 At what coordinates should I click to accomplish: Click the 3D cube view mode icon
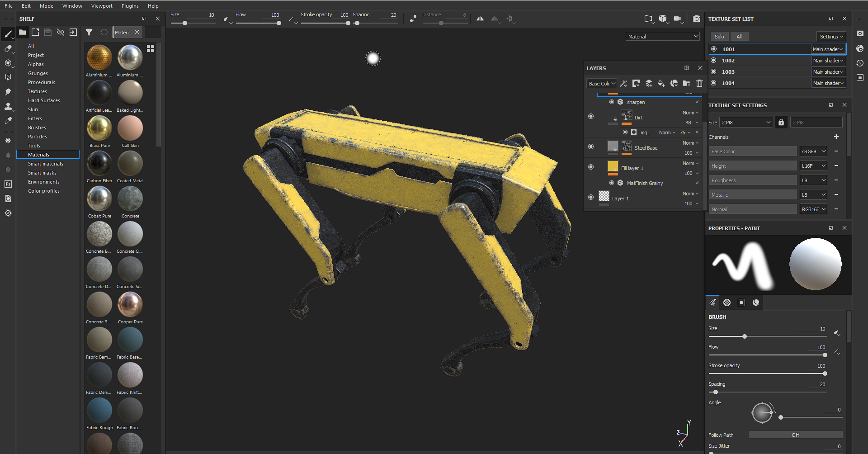click(663, 19)
